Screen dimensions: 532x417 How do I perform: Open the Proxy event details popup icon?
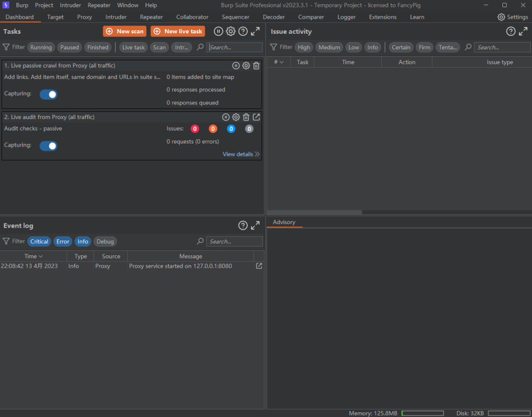coord(259,266)
